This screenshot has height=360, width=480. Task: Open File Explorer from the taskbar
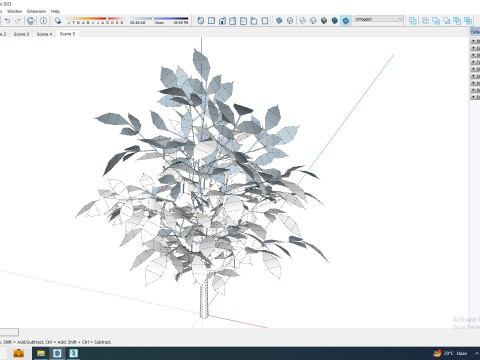[x=41, y=353]
